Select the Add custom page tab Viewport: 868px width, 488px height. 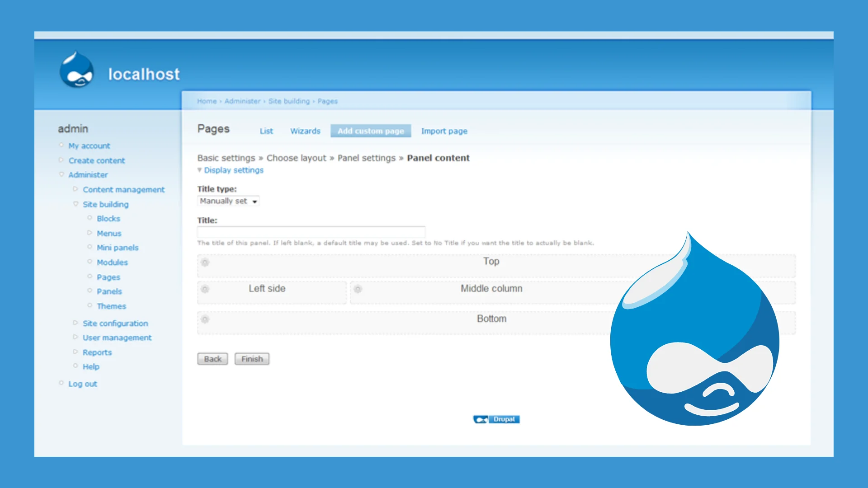pyautogui.click(x=371, y=131)
